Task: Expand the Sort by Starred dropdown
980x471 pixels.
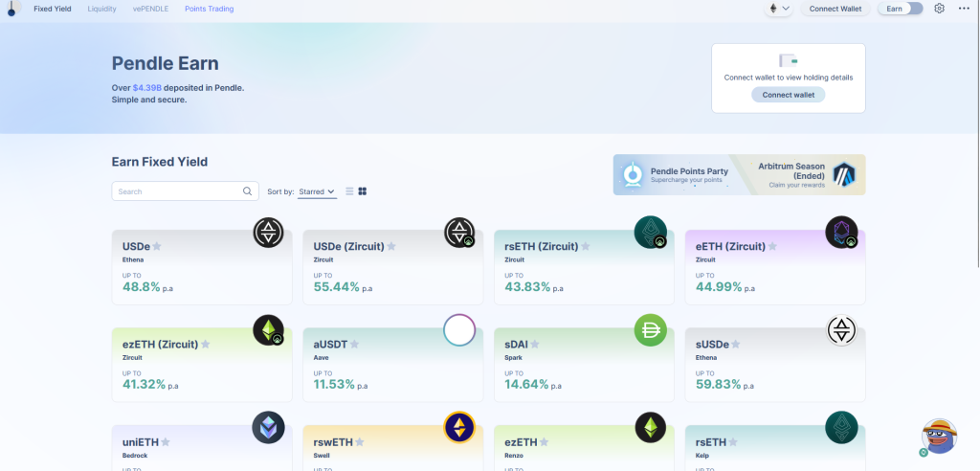Action: [317, 191]
